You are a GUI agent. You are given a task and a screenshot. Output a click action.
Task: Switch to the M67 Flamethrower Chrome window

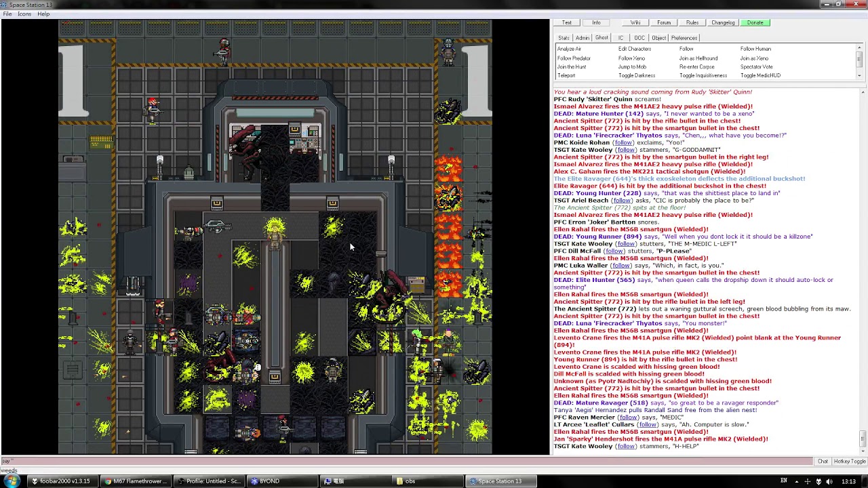tap(135, 481)
